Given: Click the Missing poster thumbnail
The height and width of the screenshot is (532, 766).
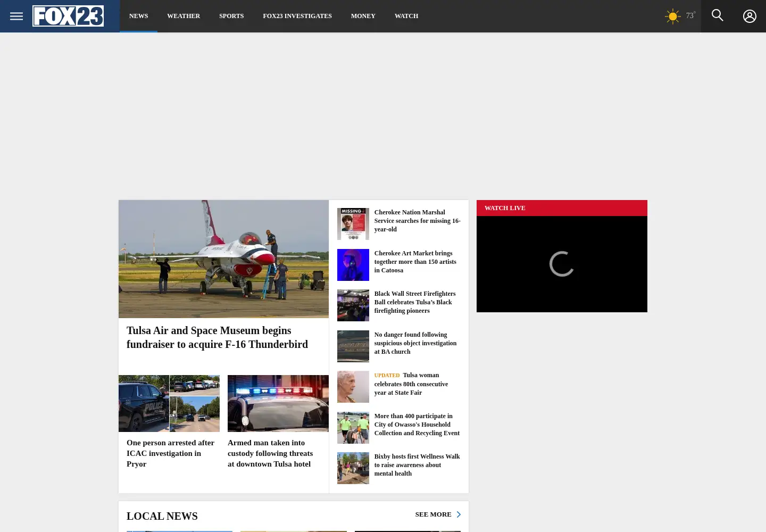Looking at the screenshot, I should click(x=353, y=224).
